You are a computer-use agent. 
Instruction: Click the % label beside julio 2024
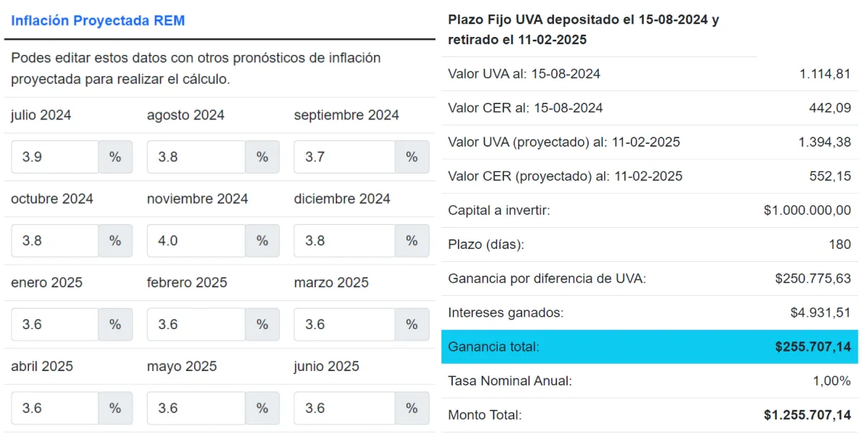(115, 156)
